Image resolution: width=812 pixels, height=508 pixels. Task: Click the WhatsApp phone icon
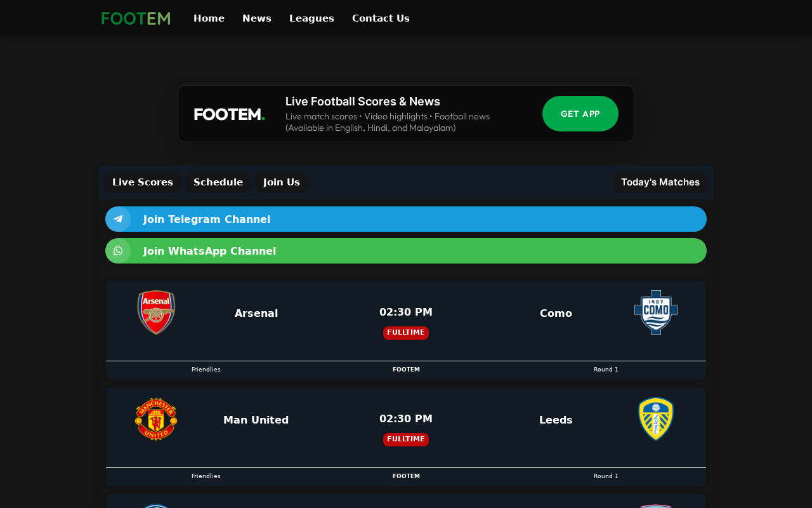click(118, 251)
